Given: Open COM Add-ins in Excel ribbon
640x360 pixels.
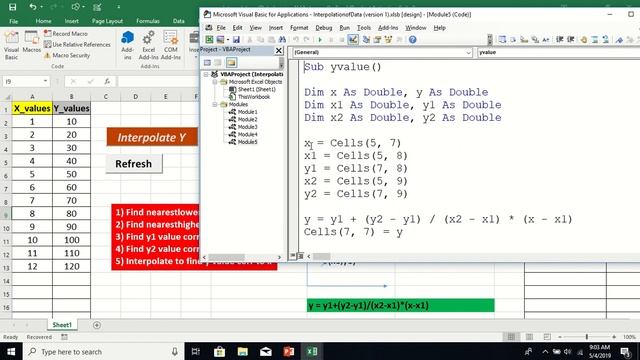Looking at the screenshot, I should pos(171,45).
